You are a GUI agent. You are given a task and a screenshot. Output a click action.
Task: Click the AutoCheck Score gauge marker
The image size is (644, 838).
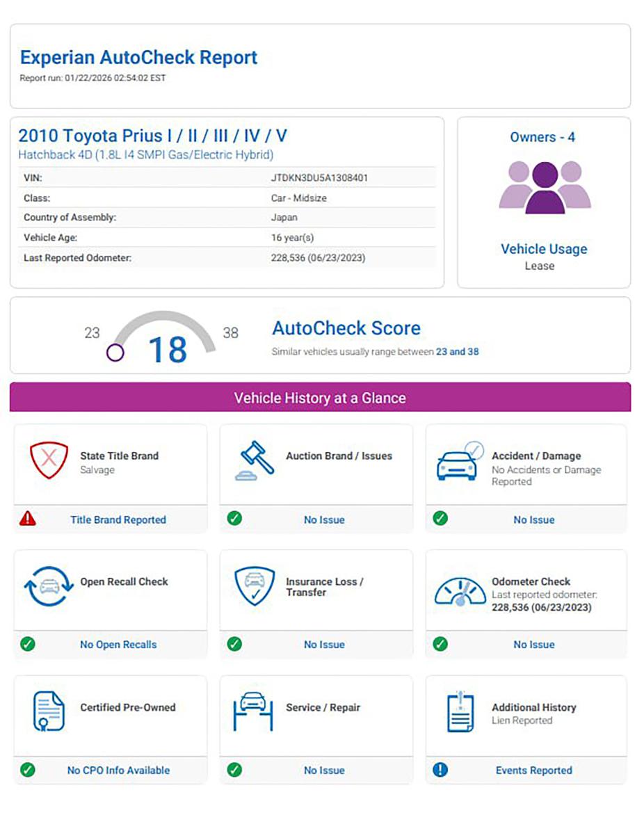tap(115, 353)
